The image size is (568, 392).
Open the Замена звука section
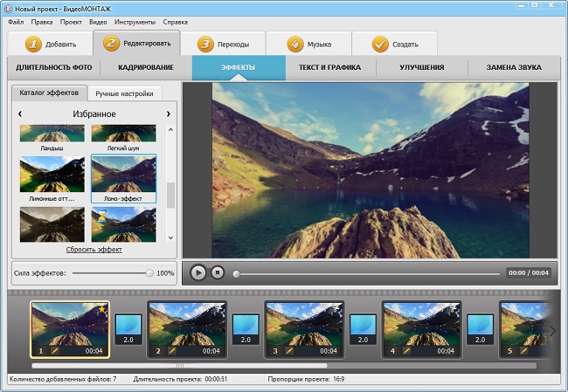point(511,67)
